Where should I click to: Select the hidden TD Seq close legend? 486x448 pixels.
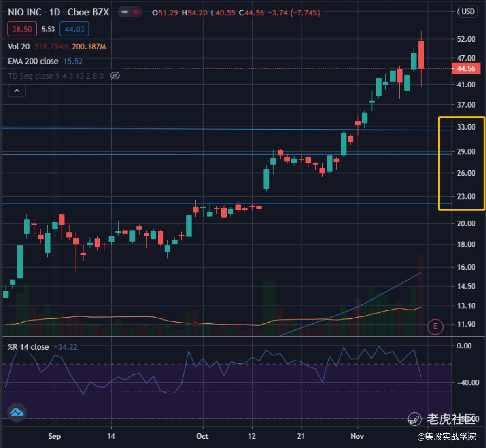point(56,76)
